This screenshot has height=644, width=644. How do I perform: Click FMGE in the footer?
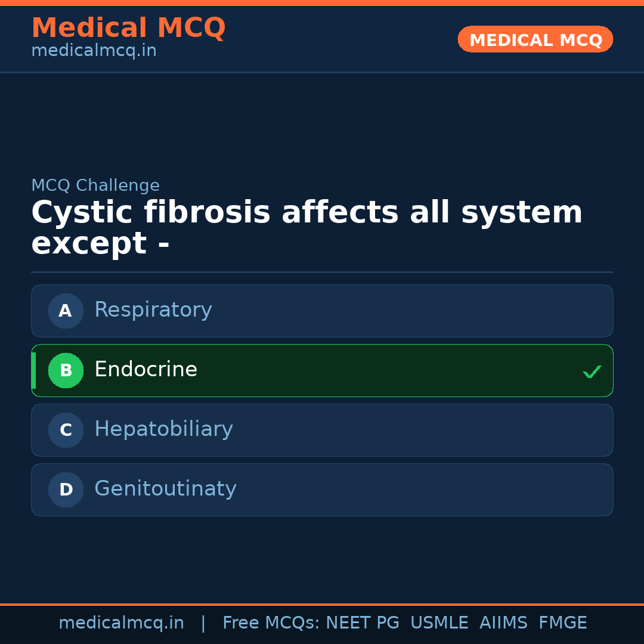click(562, 623)
